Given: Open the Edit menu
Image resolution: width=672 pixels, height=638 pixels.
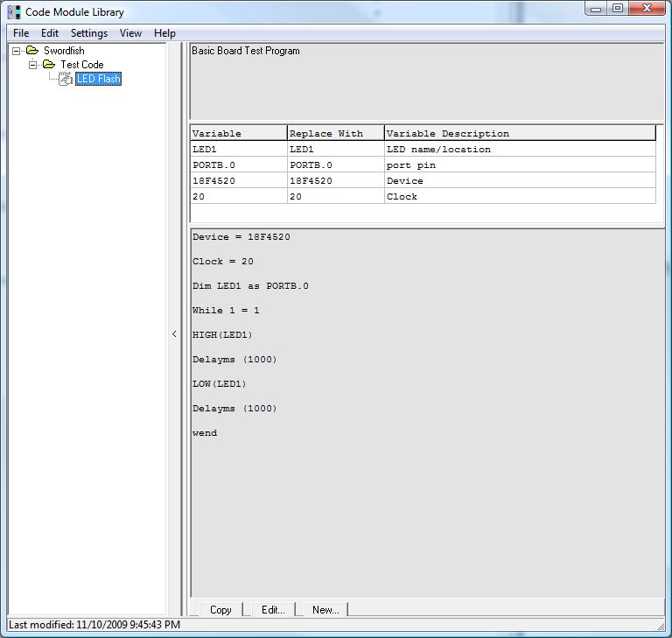Looking at the screenshot, I should 50,33.
